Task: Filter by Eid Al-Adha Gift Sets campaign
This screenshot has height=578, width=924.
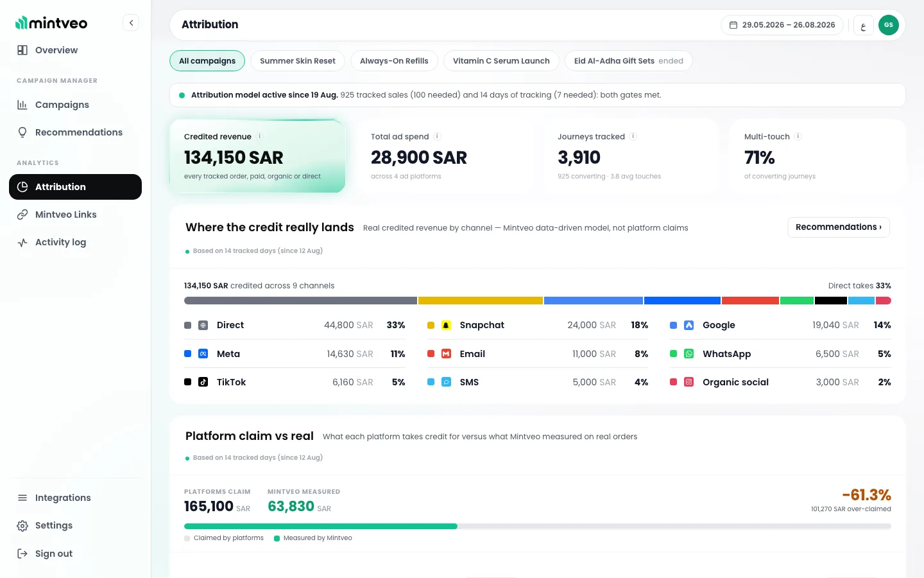Action: [628, 61]
